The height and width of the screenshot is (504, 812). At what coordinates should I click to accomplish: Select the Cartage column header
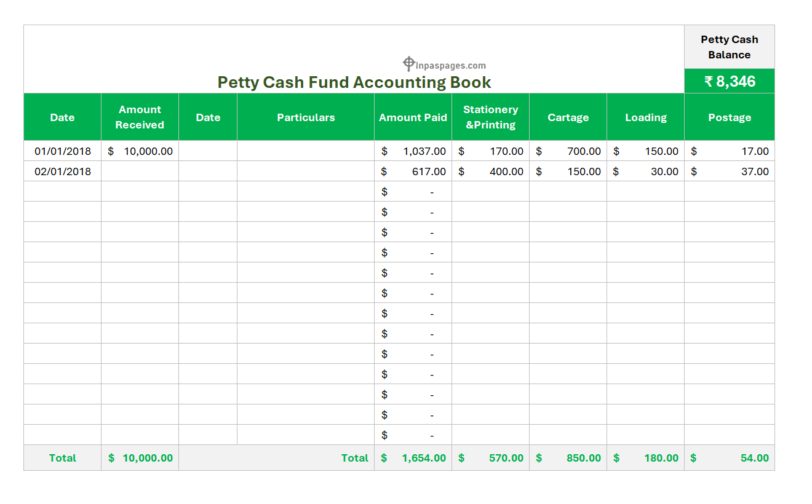click(x=568, y=117)
